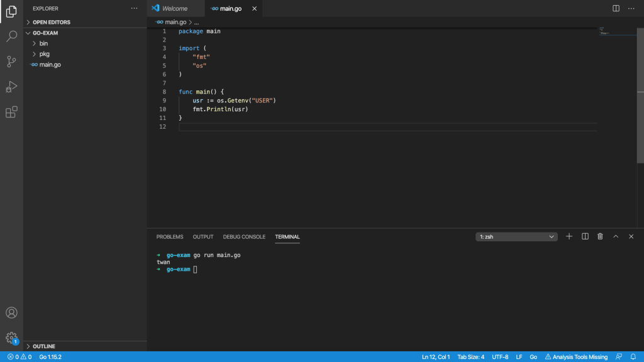Image resolution: width=644 pixels, height=362 pixels.
Task: Switch to the PROBLEMS panel tab
Action: point(170,237)
